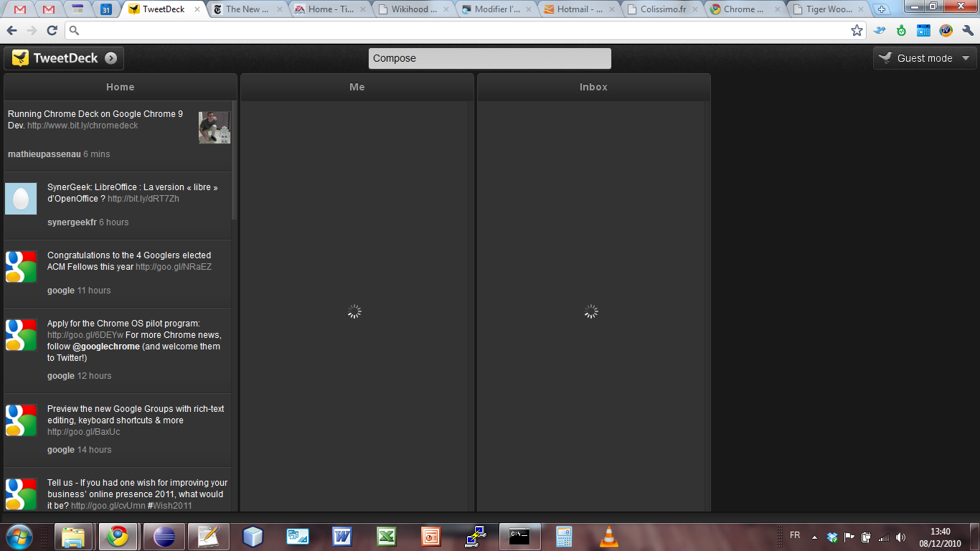
Task: Open the goo.gl/NRaEZ link
Action: (174, 267)
